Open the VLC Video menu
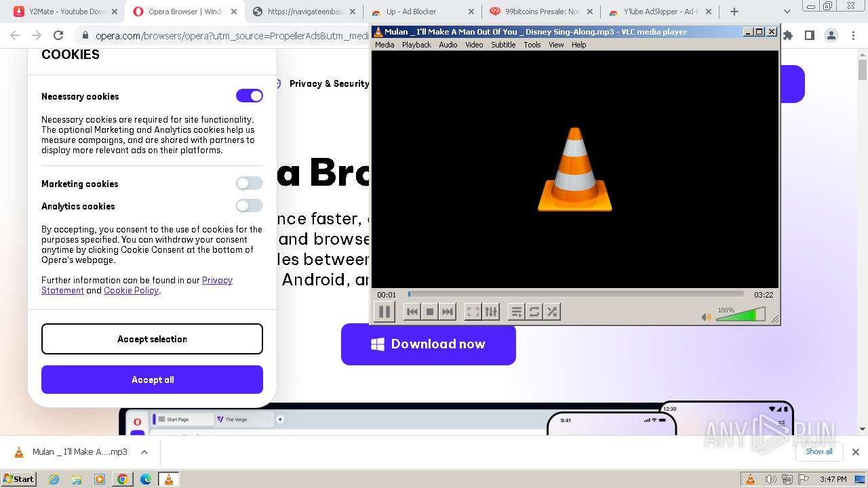This screenshot has width=868, height=488. coord(474,45)
